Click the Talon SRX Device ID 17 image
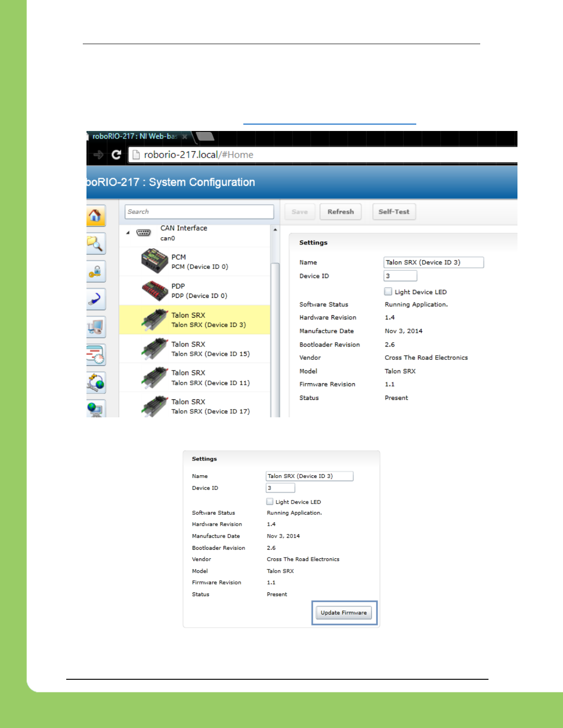 tap(155, 406)
